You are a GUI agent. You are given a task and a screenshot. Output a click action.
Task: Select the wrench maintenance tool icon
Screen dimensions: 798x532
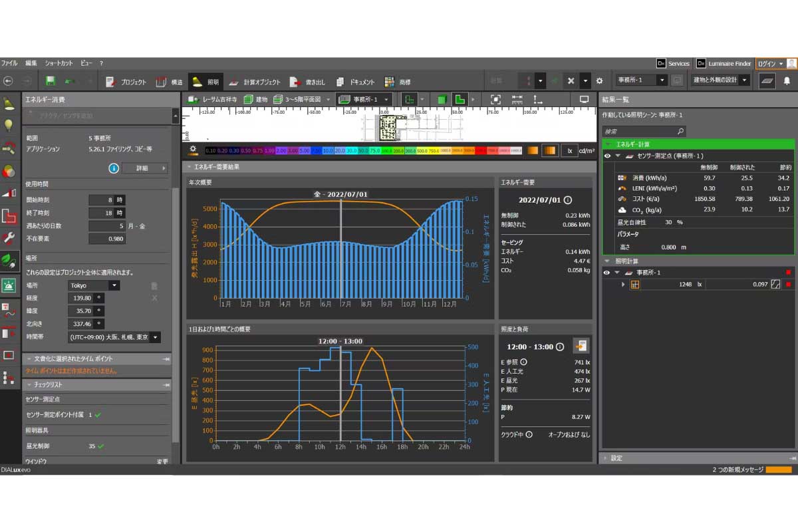tap(9, 237)
